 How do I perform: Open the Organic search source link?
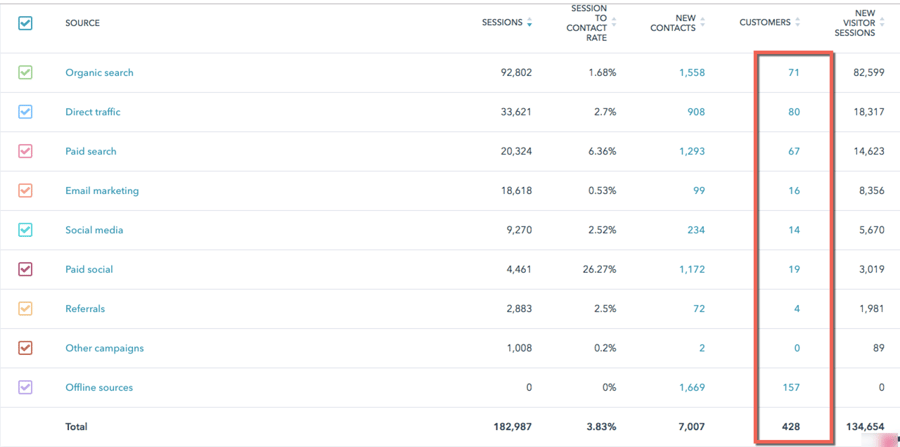pos(99,73)
